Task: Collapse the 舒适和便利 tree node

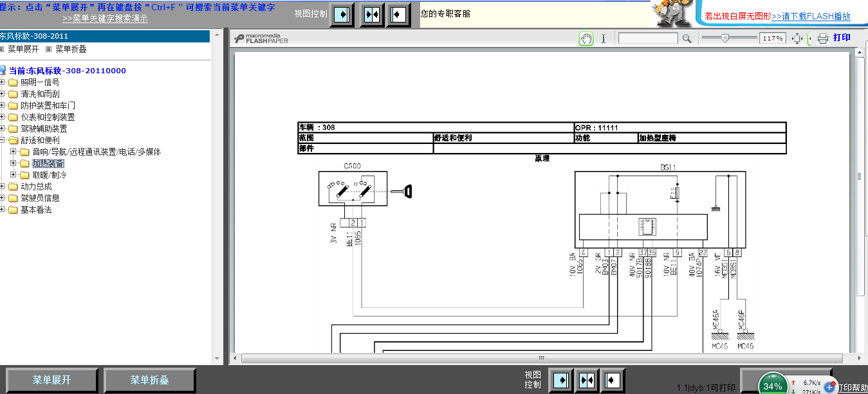Action: click(x=3, y=140)
